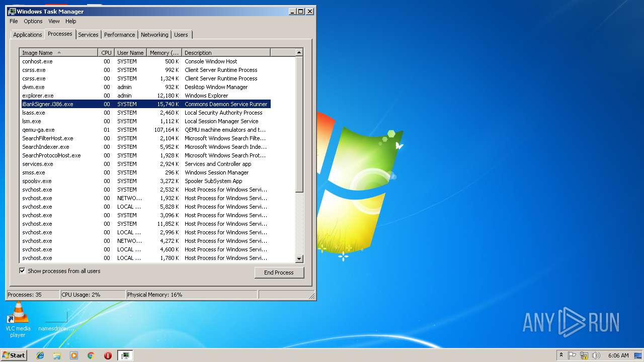Switch to the Performance tab

point(120,35)
